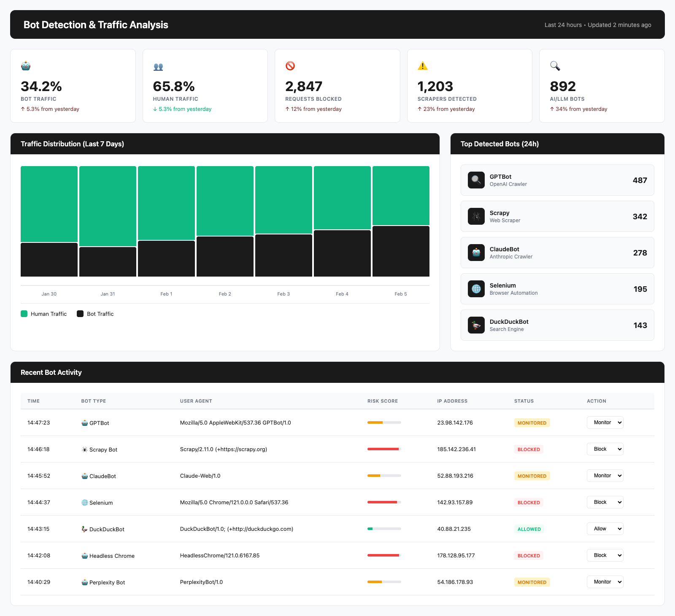Select the GPTBot entry showing 487 hits

pos(557,180)
